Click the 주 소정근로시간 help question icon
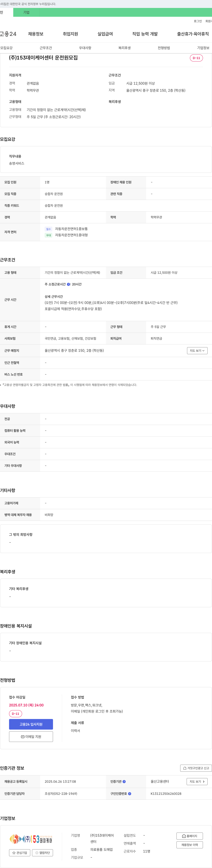The height and width of the screenshot is (868, 212). pos(68,284)
